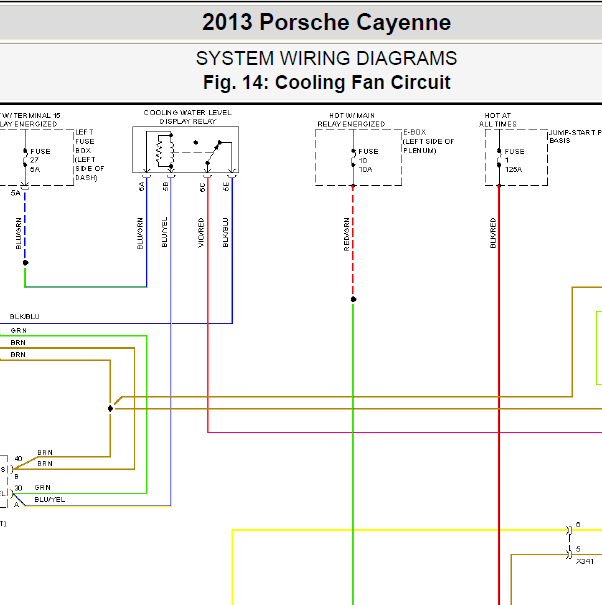Click the horizontal 'BLU/YEL' label near pin A
The height and width of the screenshot is (605, 602).
[x=50, y=499]
